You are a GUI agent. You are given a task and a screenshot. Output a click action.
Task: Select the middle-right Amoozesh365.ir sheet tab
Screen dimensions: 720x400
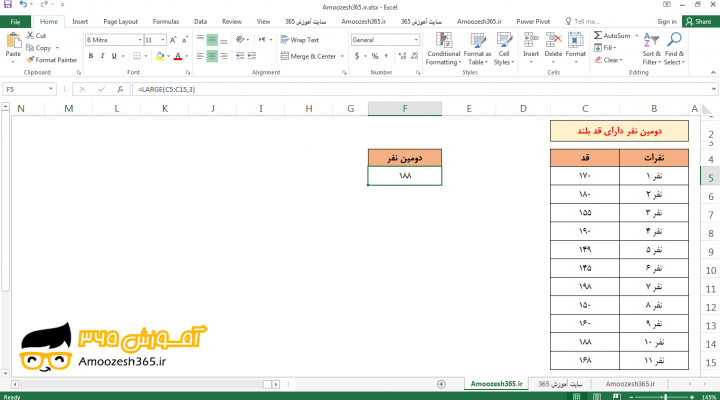[x=630, y=384]
